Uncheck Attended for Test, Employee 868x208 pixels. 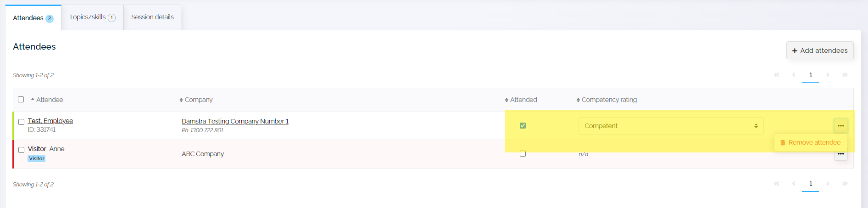pyautogui.click(x=523, y=125)
